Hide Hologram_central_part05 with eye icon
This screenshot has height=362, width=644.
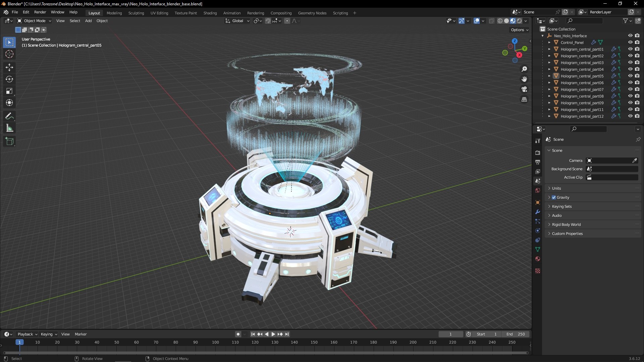(x=630, y=76)
